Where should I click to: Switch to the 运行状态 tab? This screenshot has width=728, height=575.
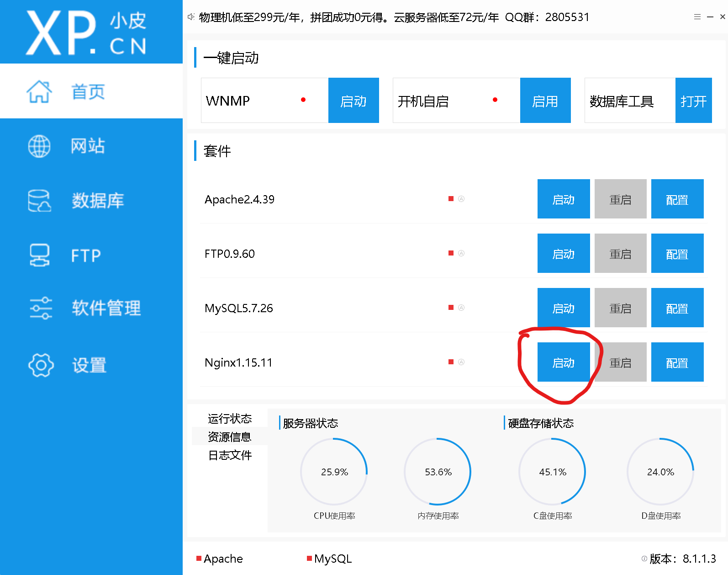coord(230,419)
